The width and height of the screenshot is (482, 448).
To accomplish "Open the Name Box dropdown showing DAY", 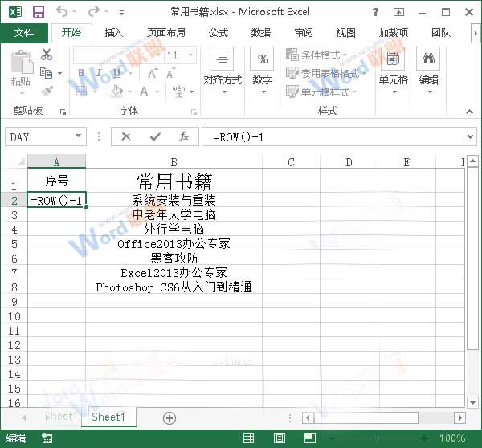I will [78, 137].
